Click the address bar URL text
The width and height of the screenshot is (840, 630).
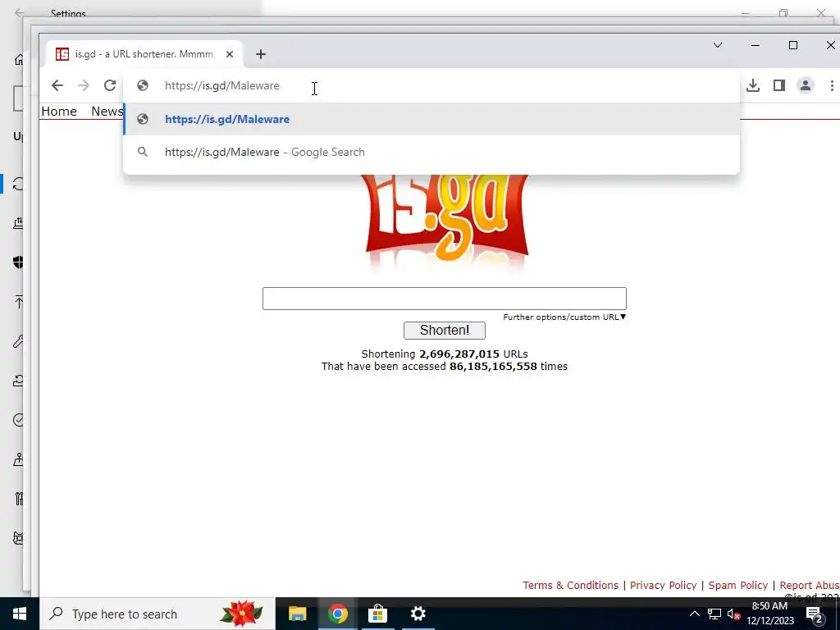pyautogui.click(x=221, y=85)
